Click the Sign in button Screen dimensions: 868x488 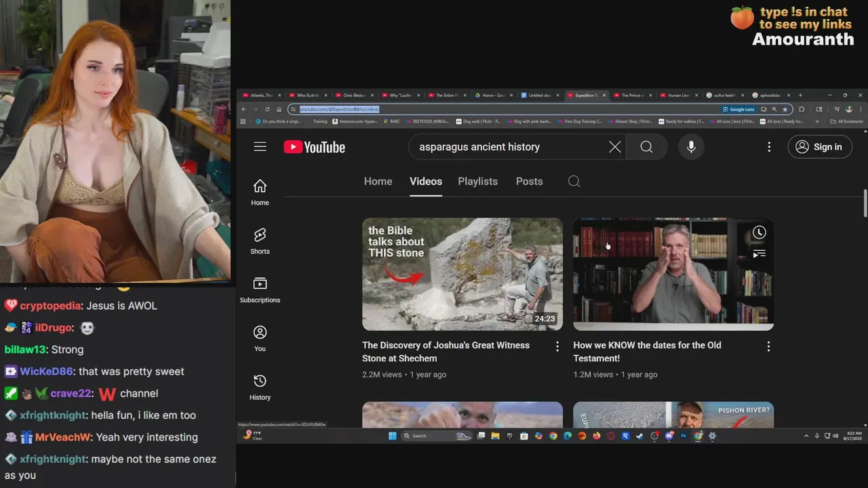[x=820, y=147]
